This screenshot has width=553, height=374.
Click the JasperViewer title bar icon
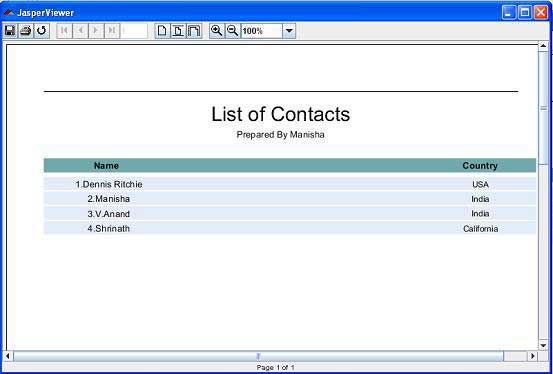point(9,13)
